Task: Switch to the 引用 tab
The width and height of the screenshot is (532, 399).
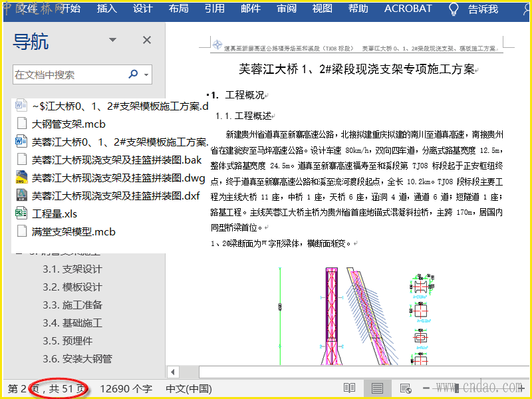Action: pyautogui.click(x=215, y=9)
